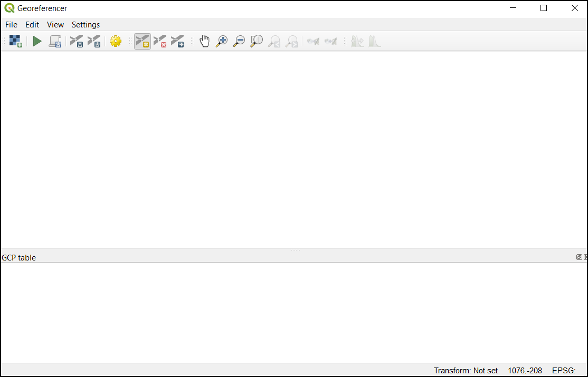The image size is (588, 377).
Task: Open Transformation Settings via the yellow gear
Action: (x=116, y=41)
